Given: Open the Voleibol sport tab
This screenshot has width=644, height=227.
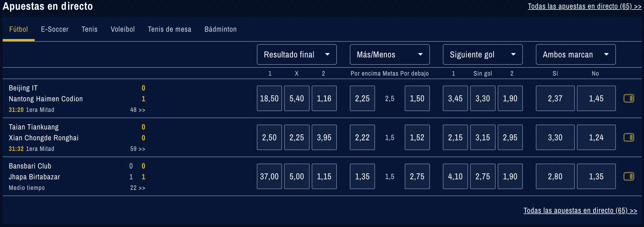Looking at the screenshot, I should click(123, 29).
